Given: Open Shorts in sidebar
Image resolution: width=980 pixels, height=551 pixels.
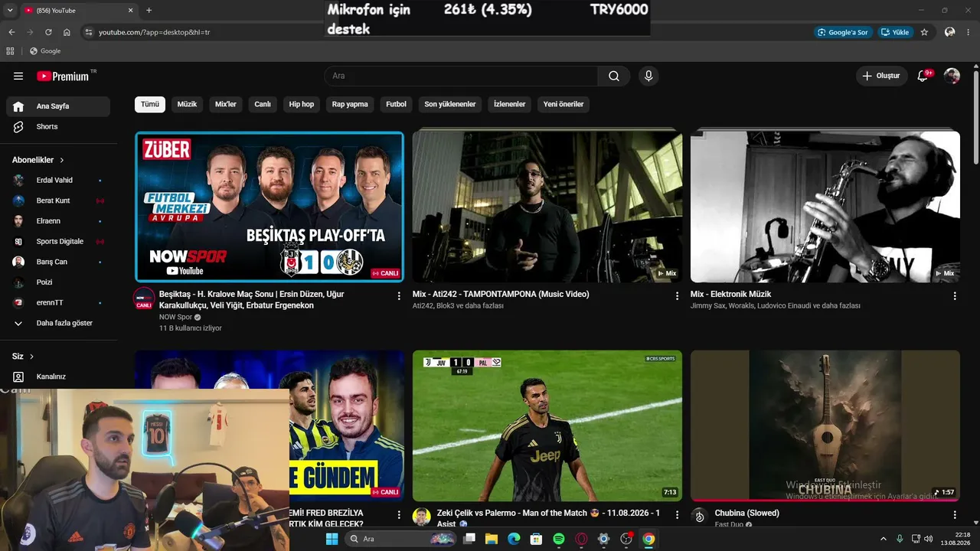Looking at the screenshot, I should [x=58, y=127].
